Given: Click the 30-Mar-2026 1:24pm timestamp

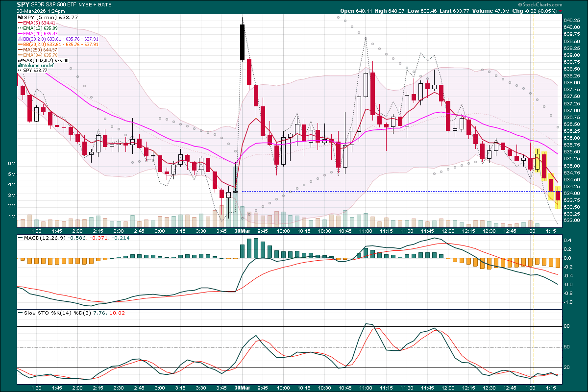Looking at the screenshot, I should pos(41,10).
